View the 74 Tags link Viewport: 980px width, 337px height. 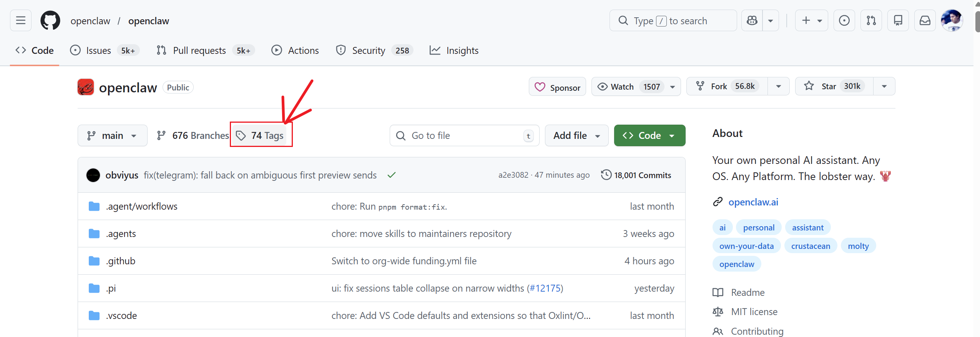click(260, 135)
